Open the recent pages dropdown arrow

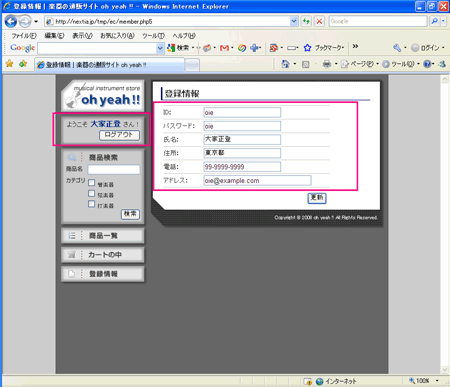36,22
